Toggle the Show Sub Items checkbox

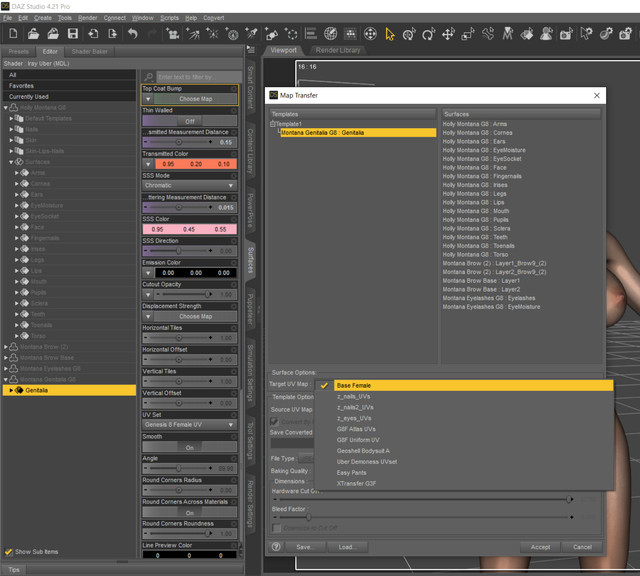tap(8, 552)
